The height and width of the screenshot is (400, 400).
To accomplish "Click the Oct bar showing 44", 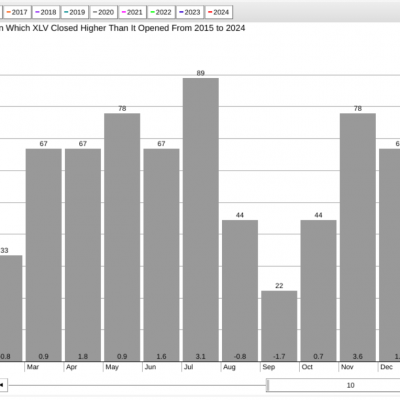I will pos(318,291).
